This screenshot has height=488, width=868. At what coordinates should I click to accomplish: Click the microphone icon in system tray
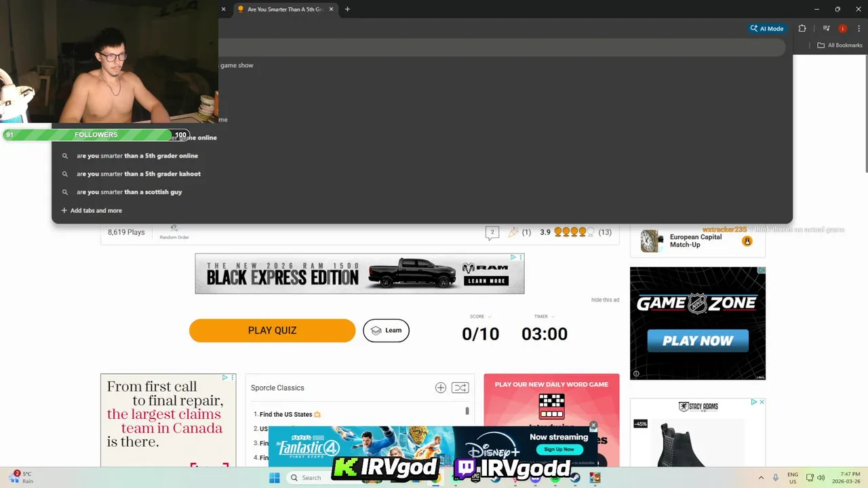[x=775, y=478]
